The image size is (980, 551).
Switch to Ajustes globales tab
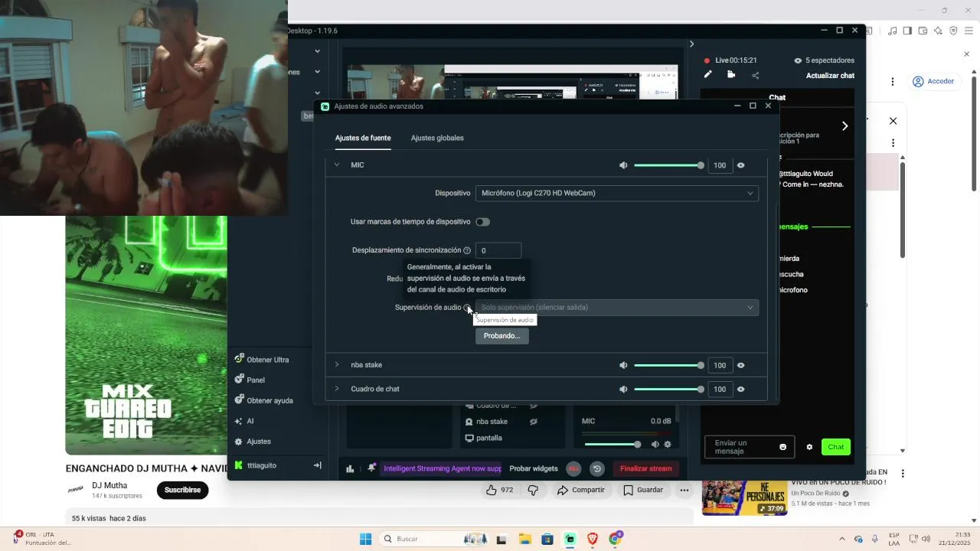[437, 138]
